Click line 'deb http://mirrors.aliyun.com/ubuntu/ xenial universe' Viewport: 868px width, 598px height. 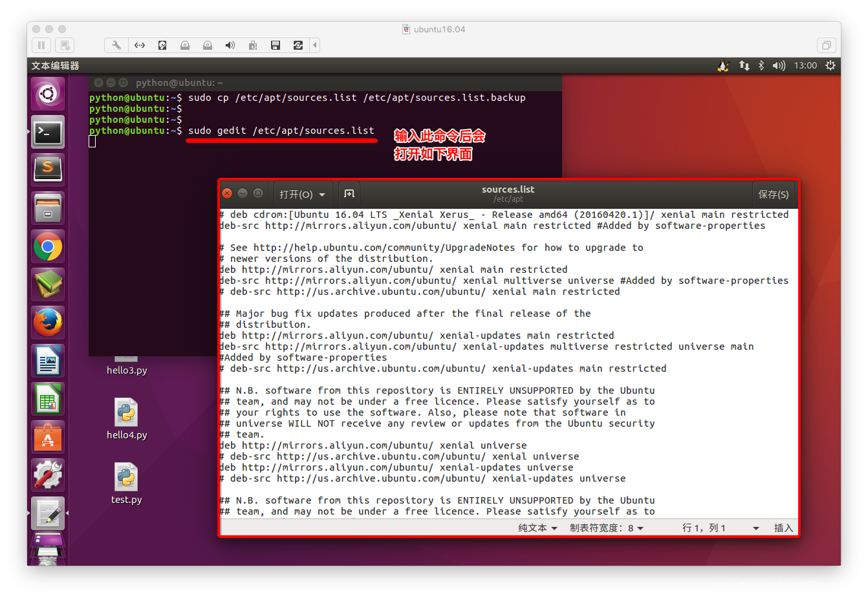(x=373, y=445)
